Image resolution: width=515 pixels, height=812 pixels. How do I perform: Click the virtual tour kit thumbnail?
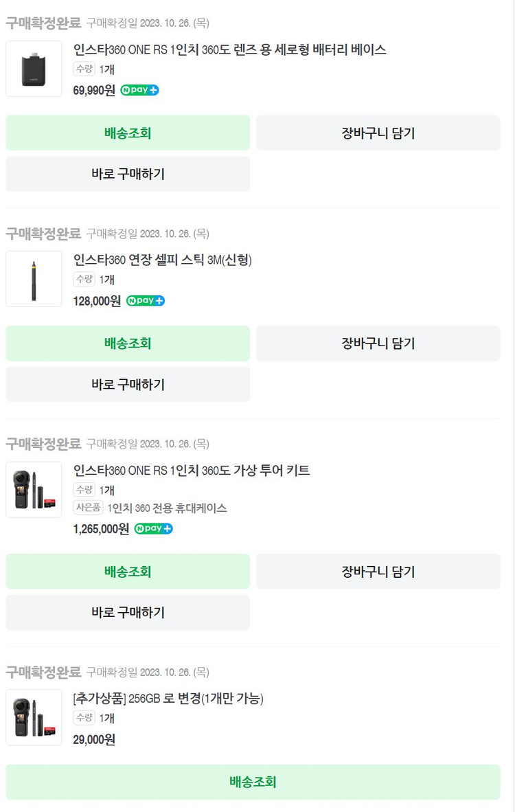[34, 490]
